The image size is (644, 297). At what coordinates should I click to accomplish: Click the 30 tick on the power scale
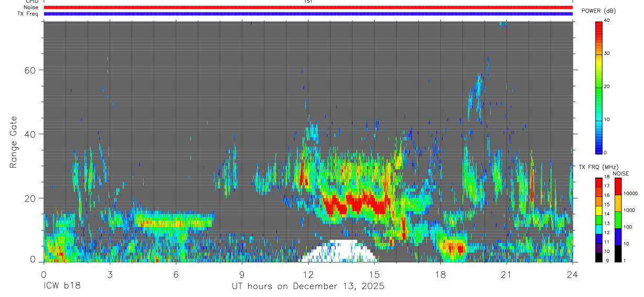click(x=607, y=54)
